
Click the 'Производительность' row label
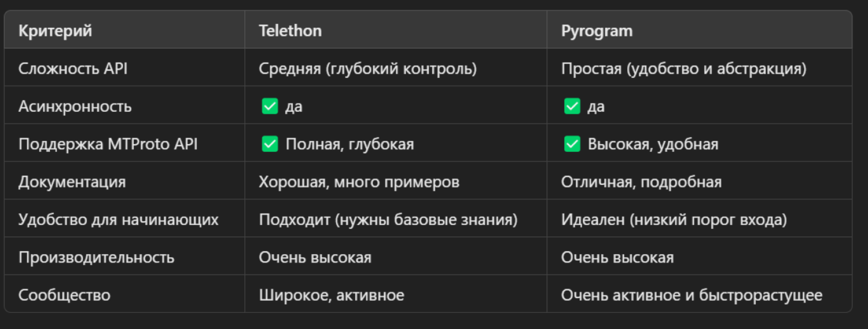point(96,257)
